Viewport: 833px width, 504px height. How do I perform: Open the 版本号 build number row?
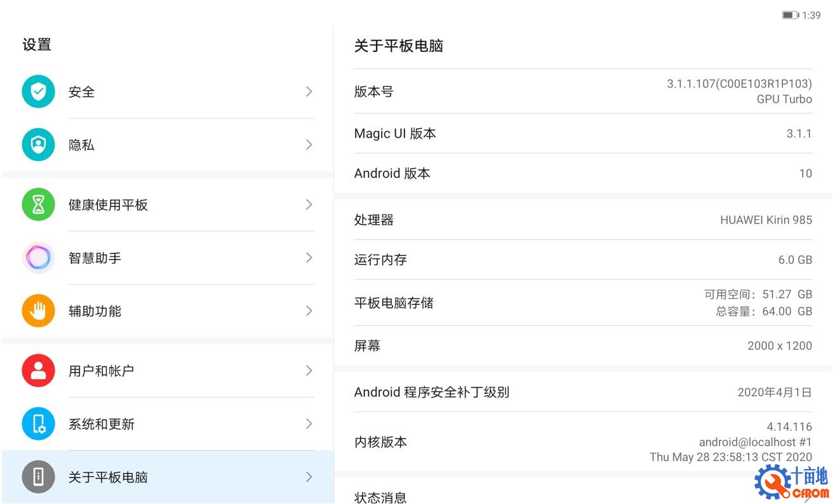pos(571,91)
